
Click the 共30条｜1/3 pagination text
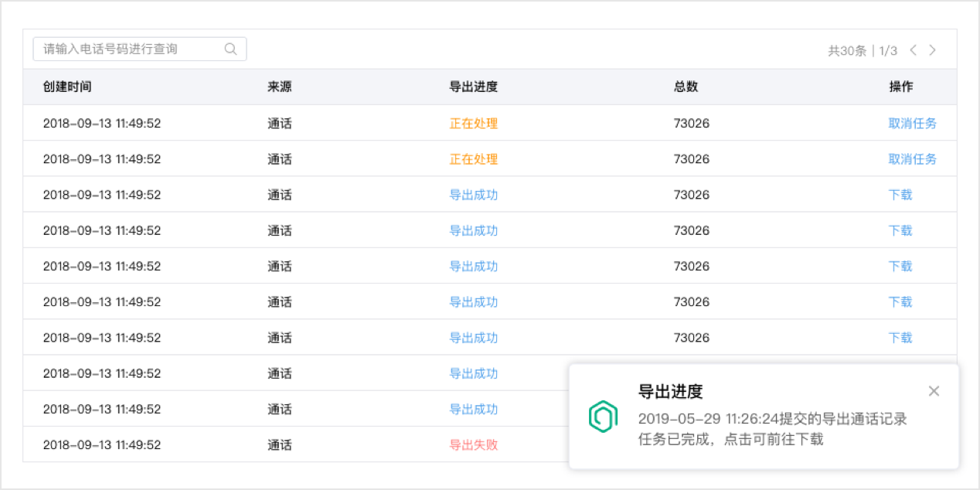tap(863, 50)
